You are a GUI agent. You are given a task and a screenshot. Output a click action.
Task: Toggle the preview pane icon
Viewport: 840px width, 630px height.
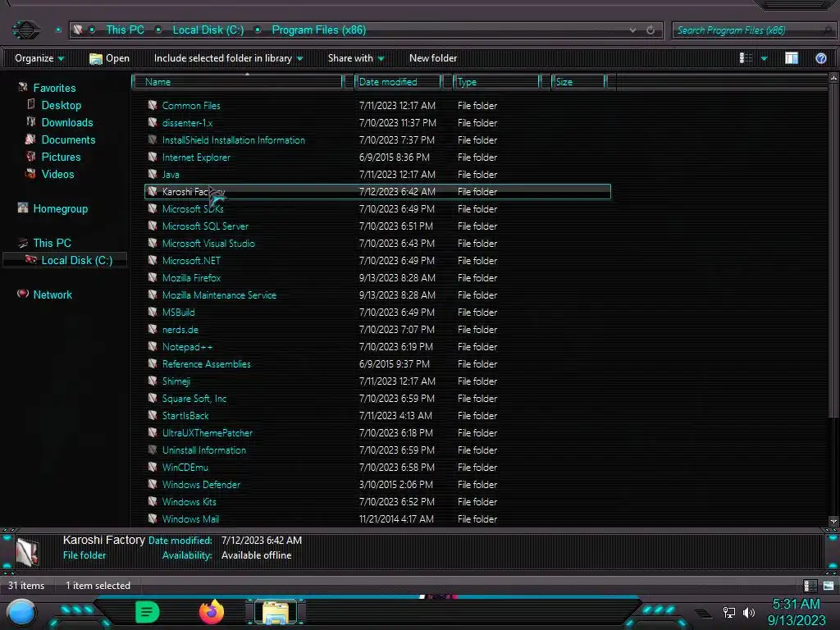click(792, 58)
